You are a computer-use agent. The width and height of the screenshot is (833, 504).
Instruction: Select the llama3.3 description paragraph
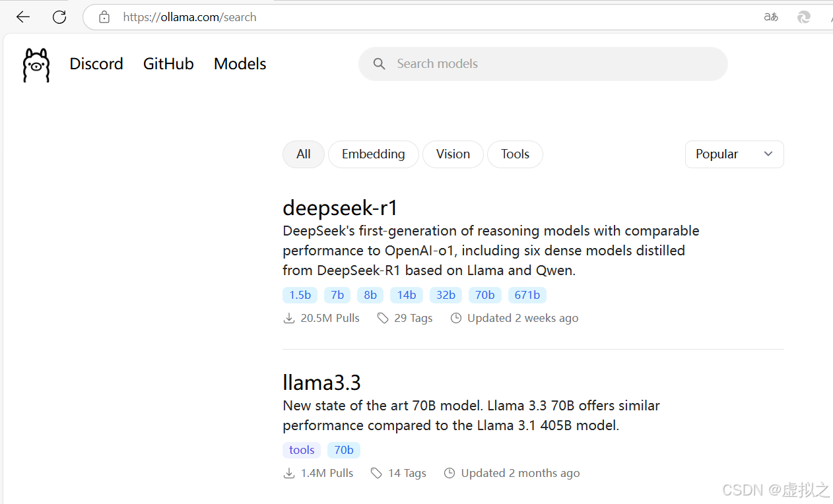click(471, 416)
